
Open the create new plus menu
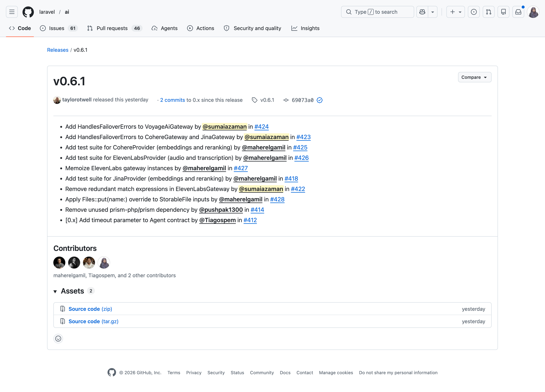tap(456, 12)
